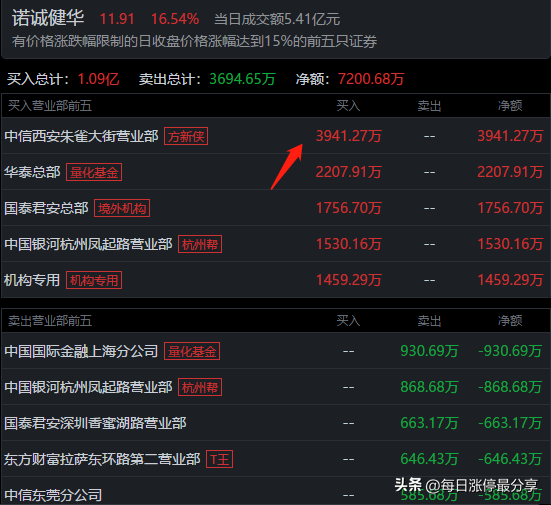This screenshot has width=551, height=505.
Task: Click the net amount -868.68万
Action: coord(510,387)
